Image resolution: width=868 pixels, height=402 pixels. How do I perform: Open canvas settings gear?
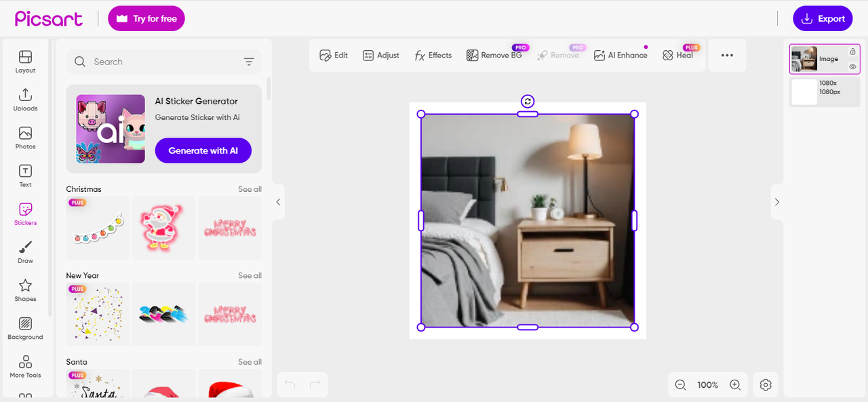766,384
